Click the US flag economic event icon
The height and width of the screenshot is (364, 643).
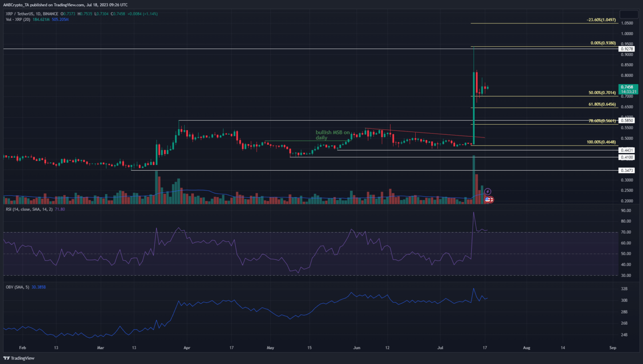point(488,200)
